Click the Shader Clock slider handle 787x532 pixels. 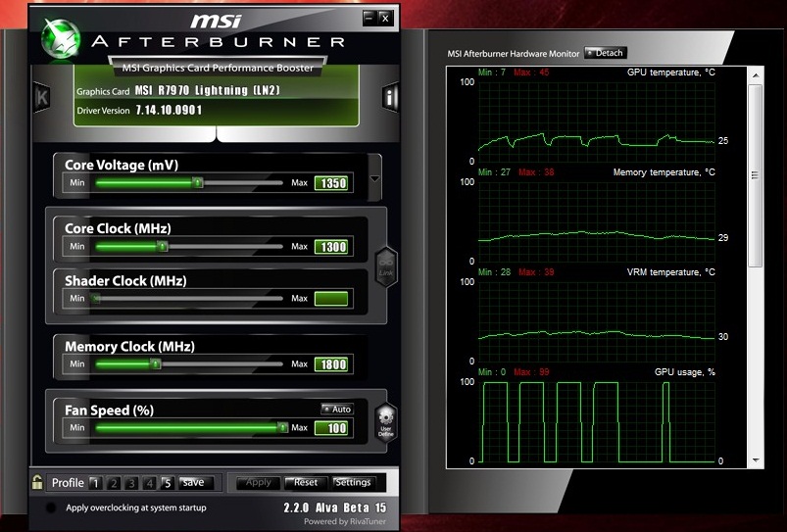[95, 299]
